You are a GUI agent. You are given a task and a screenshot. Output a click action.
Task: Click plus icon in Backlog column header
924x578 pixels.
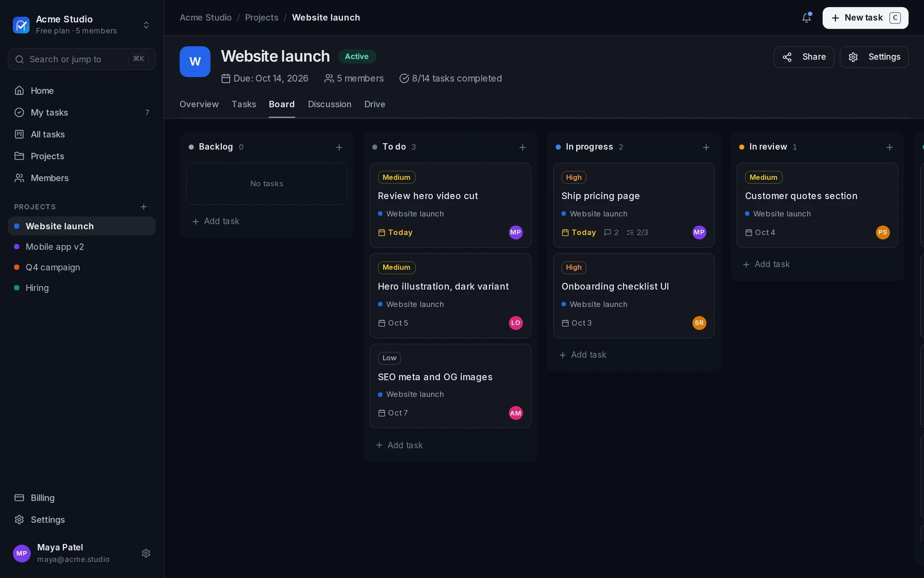[x=339, y=147]
